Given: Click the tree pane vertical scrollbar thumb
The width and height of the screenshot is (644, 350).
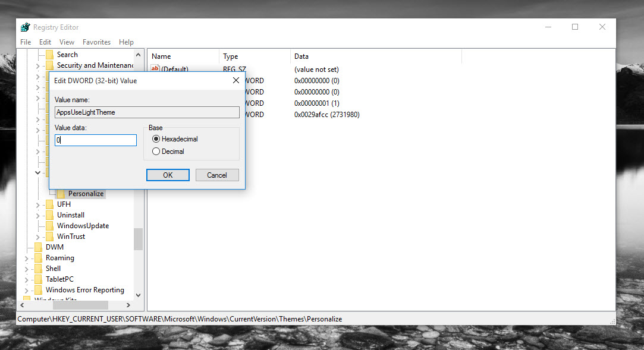Looking at the screenshot, I should [138, 239].
